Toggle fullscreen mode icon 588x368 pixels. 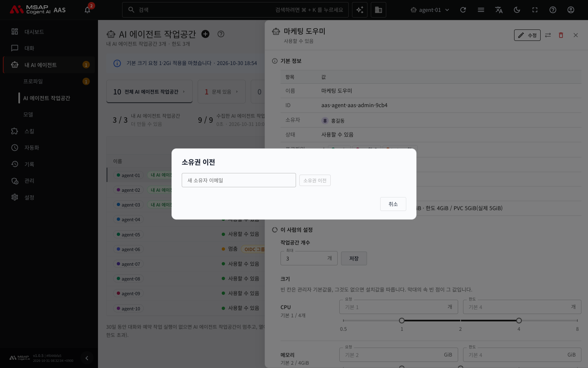pyautogui.click(x=535, y=10)
